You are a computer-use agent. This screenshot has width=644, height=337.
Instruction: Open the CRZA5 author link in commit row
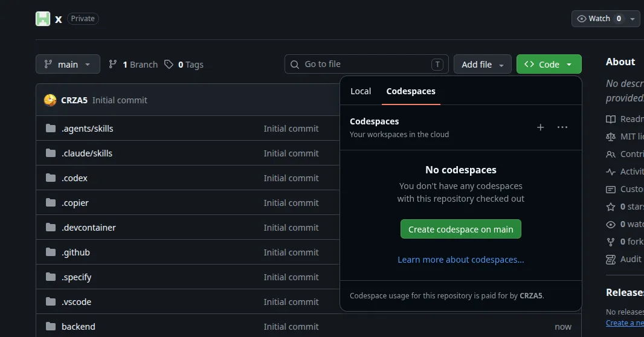74,100
